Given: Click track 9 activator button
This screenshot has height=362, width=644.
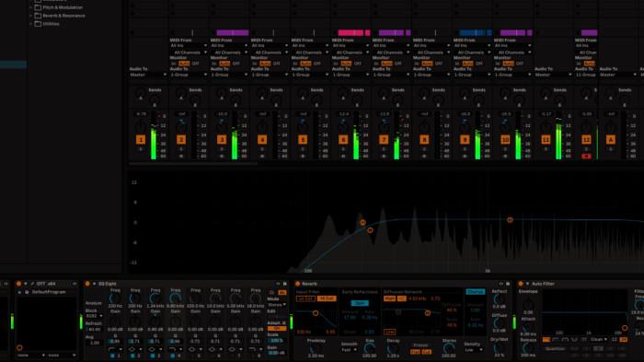Looking at the screenshot, I should point(465,140).
